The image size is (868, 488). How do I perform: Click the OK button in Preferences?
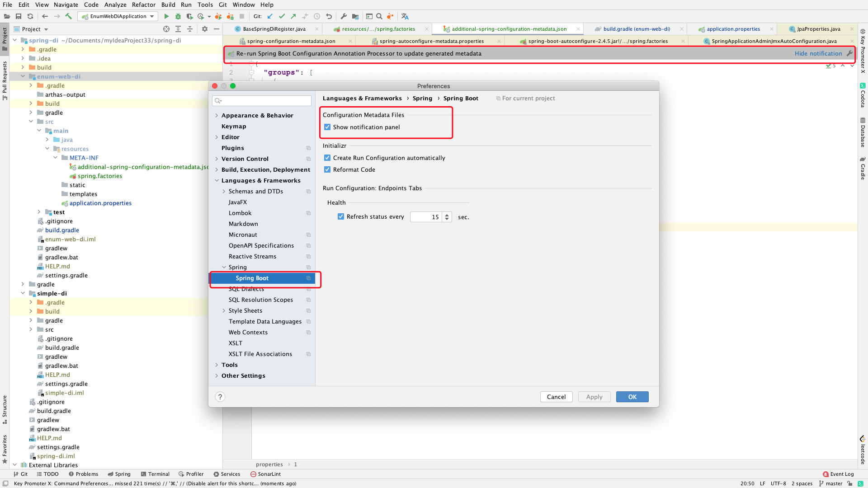click(632, 397)
